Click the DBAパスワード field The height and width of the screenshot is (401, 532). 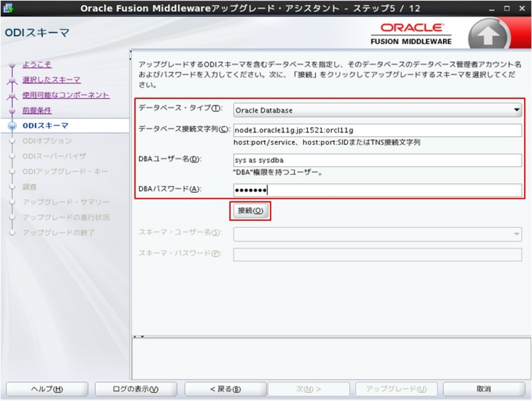377,190
